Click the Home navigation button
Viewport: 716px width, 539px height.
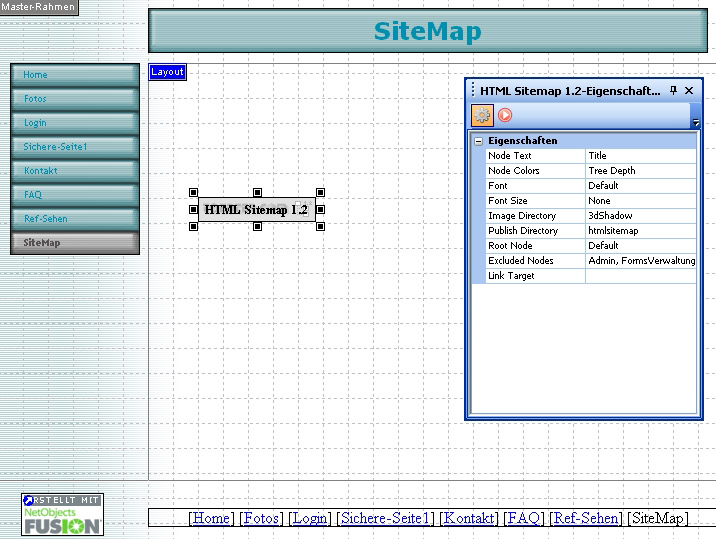(75, 75)
